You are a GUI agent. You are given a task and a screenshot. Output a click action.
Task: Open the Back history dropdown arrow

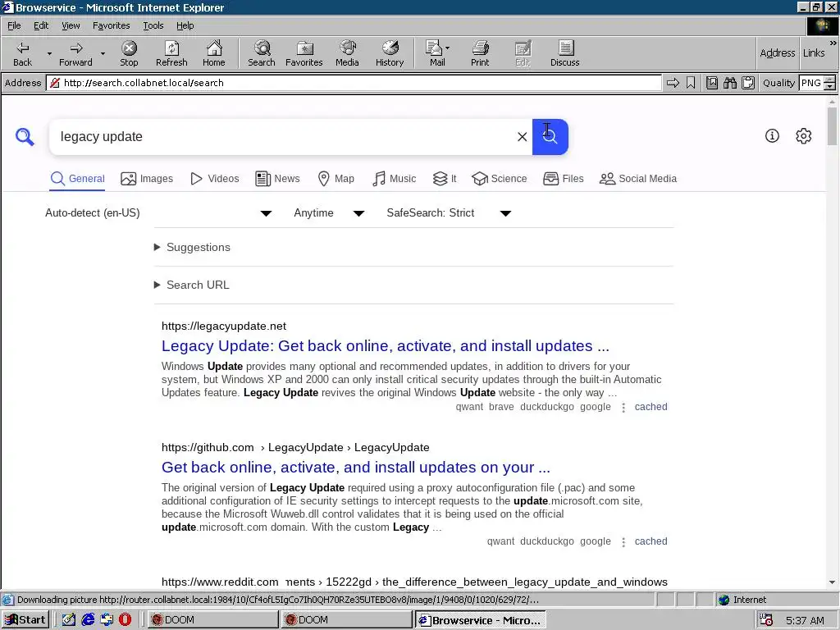click(x=49, y=53)
